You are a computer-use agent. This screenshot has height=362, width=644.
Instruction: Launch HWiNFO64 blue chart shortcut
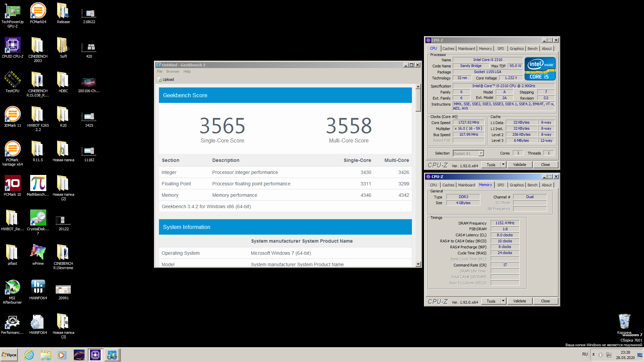[38, 290]
